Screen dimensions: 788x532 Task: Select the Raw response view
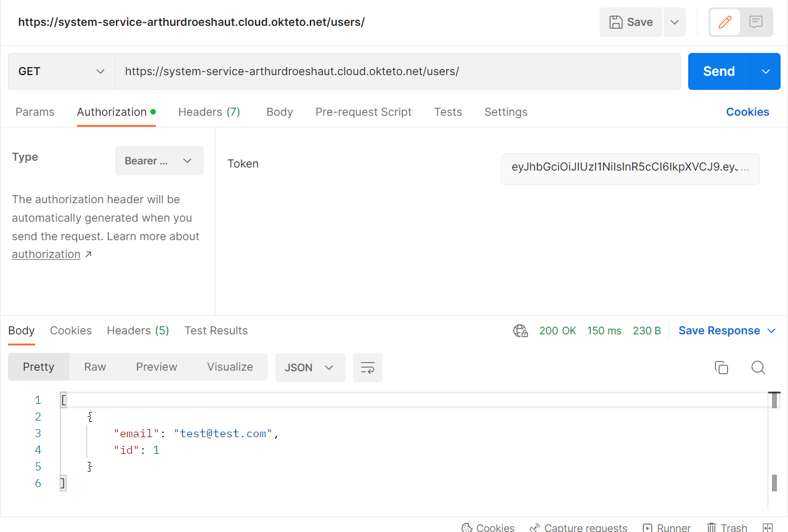coord(94,367)
